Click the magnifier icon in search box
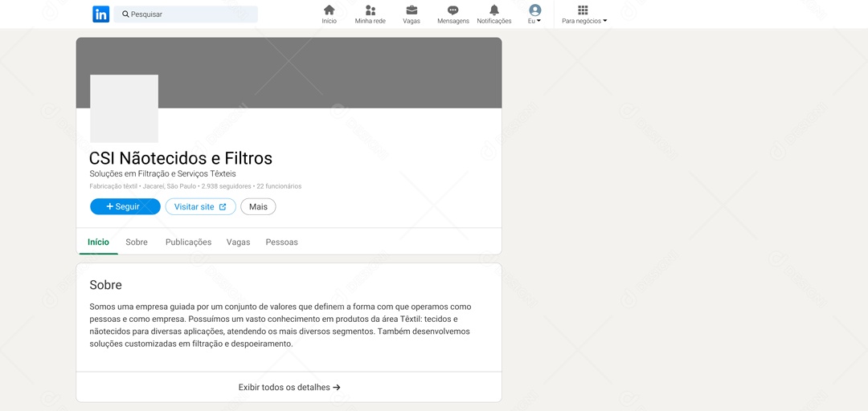The image size is (868, 411). [x=125, y=14]
